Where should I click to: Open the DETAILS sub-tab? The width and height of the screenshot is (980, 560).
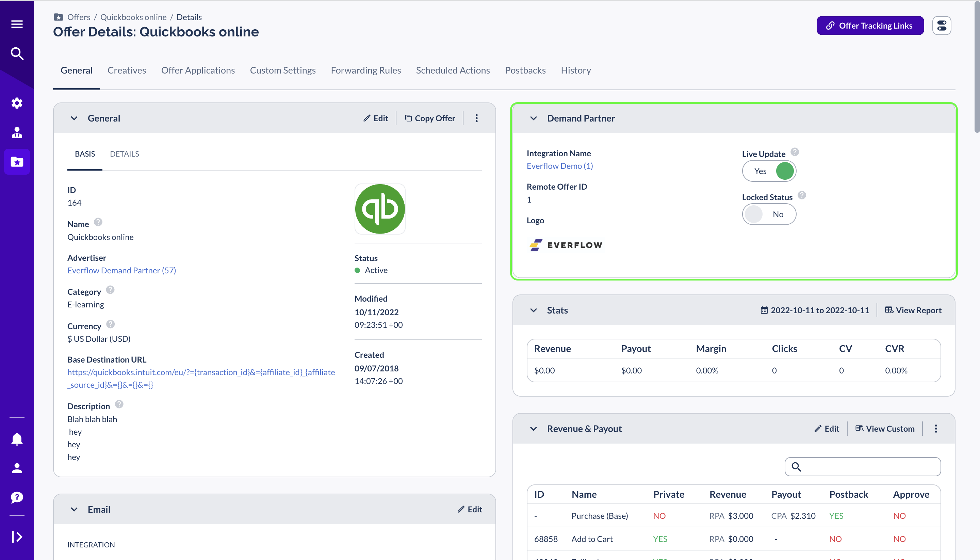[x=125, y=154]
